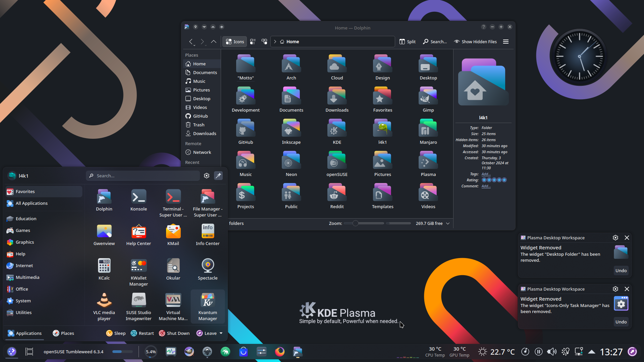Click Shut Down in launcher

pyautogui.click(x=174, y=333)
